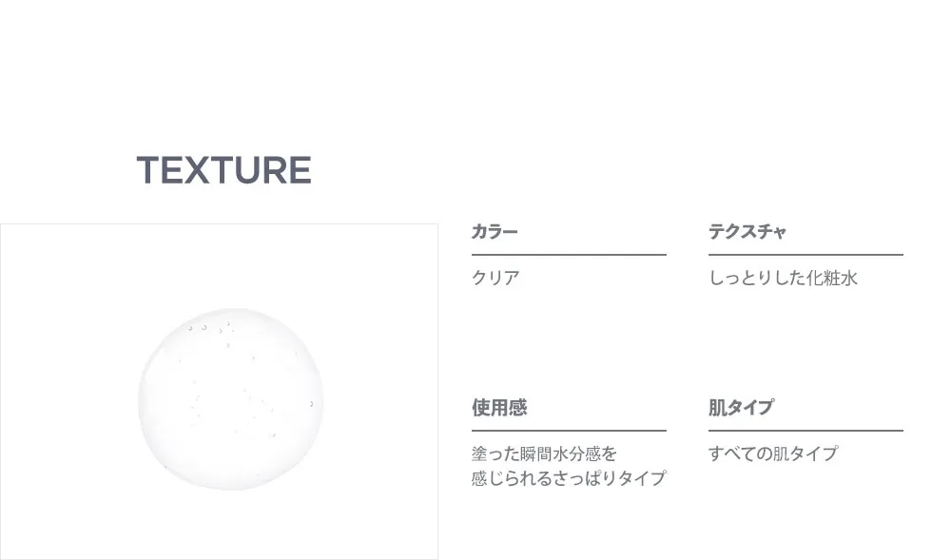Click the divider line under 使用感
Screen dimensions: 951x560
click(x=569, y=431)
